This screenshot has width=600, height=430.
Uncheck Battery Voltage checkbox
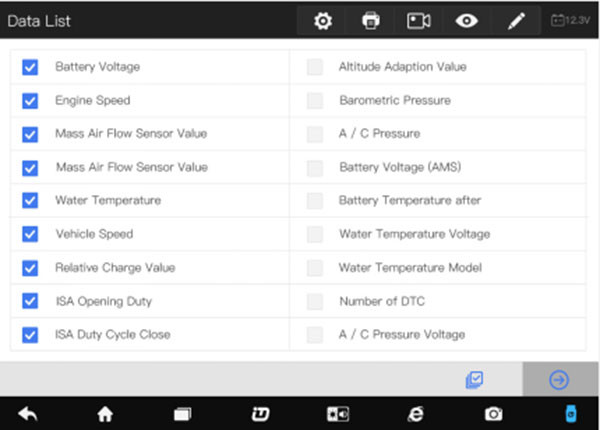[x=30, y=67]
